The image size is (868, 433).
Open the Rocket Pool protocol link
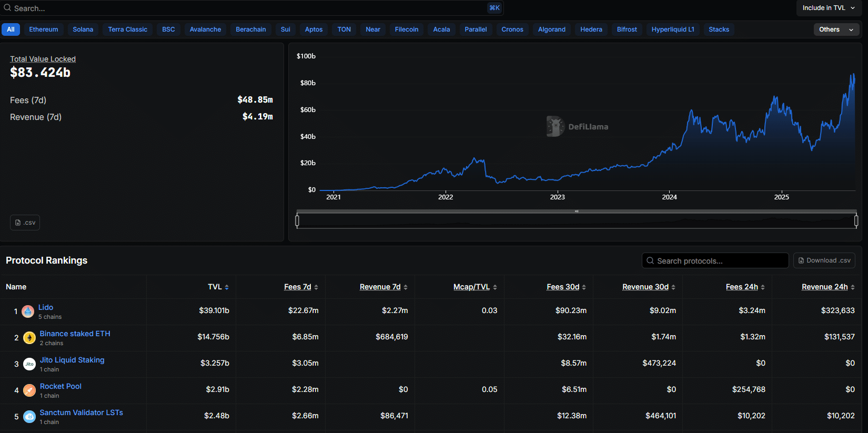60,386
